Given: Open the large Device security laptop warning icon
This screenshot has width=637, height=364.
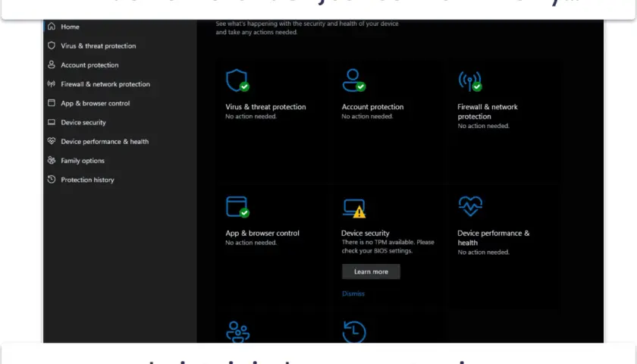Looking at the screenshot, I should coord(354,208).
